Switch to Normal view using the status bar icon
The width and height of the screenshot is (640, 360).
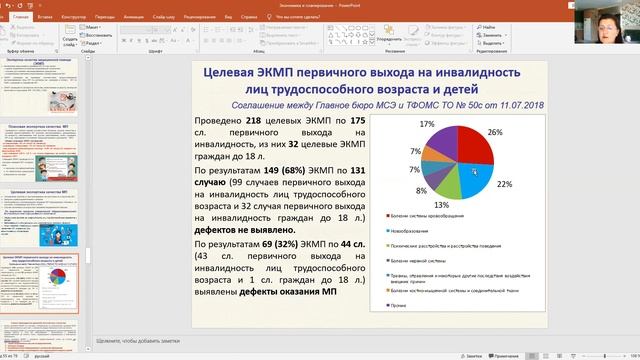pos(532,356)
